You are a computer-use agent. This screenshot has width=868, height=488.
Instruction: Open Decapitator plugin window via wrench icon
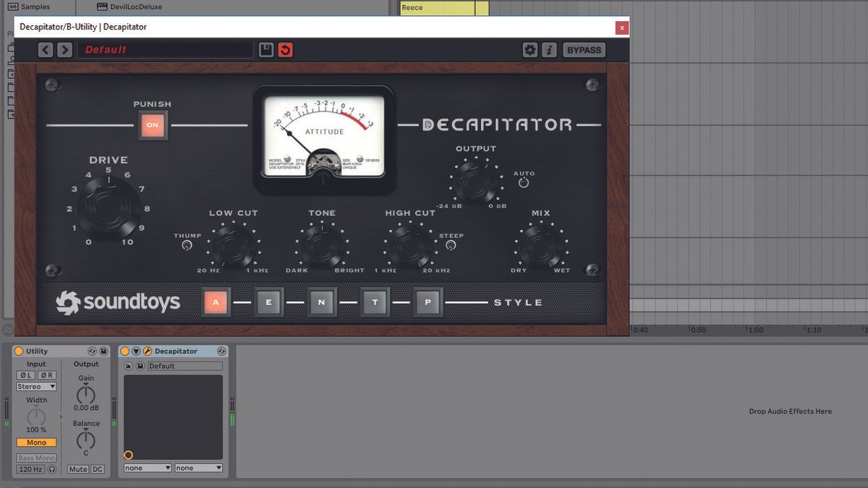pyautogui.click(x=146, y=351)
